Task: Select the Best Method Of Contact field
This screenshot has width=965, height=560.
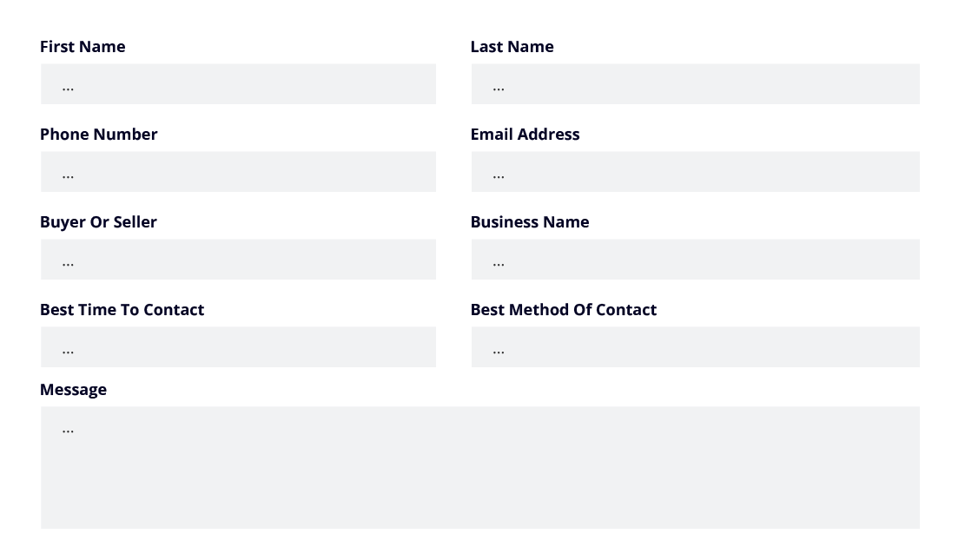Action: (x=695, y=347)
